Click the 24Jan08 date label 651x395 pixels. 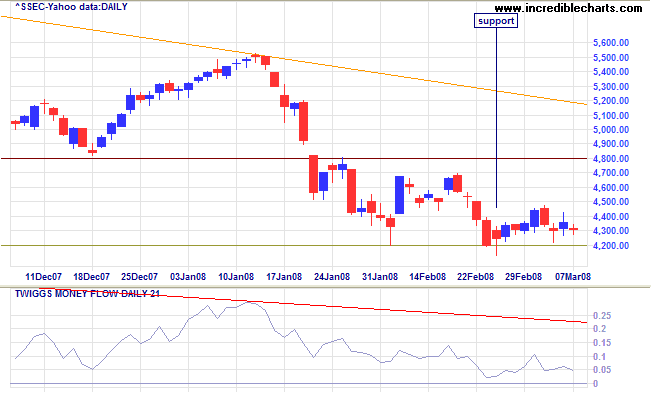click(x=332, y=276)
